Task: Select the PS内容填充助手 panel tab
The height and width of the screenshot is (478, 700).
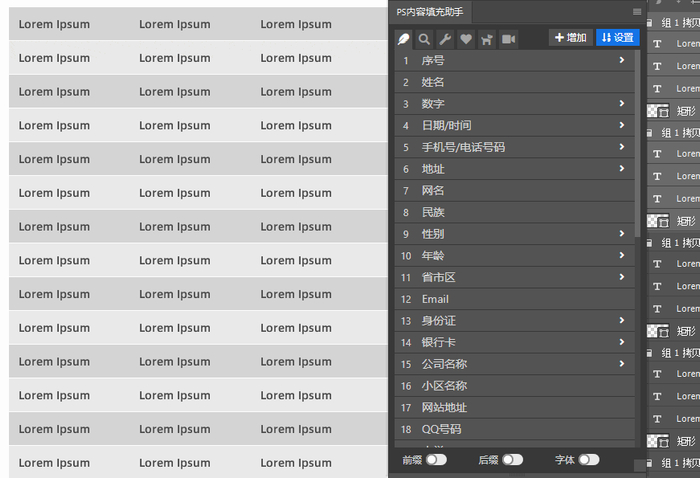Action: [x=429, y=12]
